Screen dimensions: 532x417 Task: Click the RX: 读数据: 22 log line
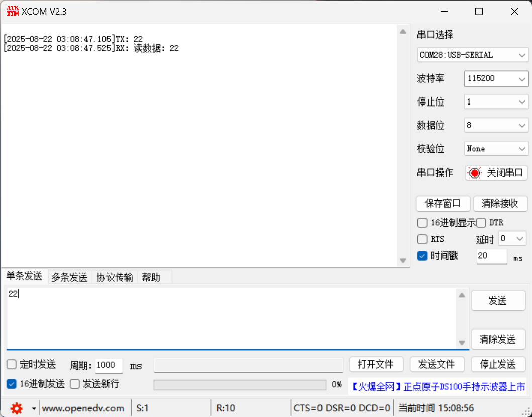click(91, 48)
